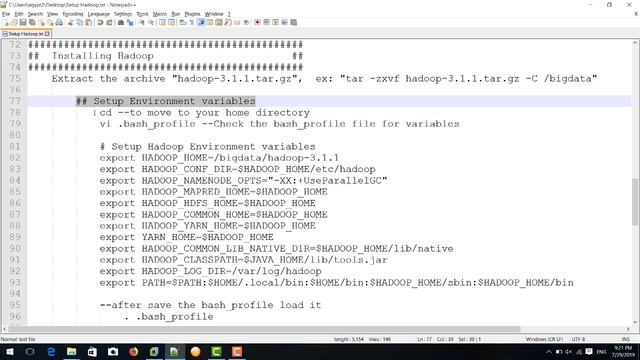Screen dimensions: 640x360
Task: Open the Document Map panel icon
Action: click(x=219, y=22)
